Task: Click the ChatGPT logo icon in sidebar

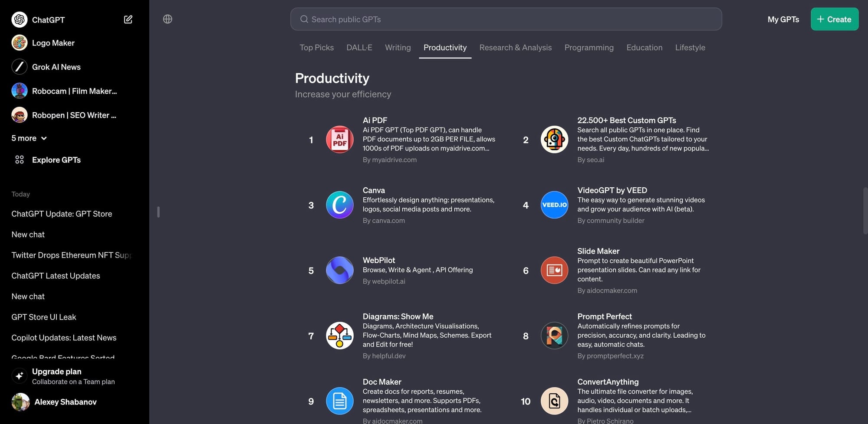Action: tap(20, 20)
